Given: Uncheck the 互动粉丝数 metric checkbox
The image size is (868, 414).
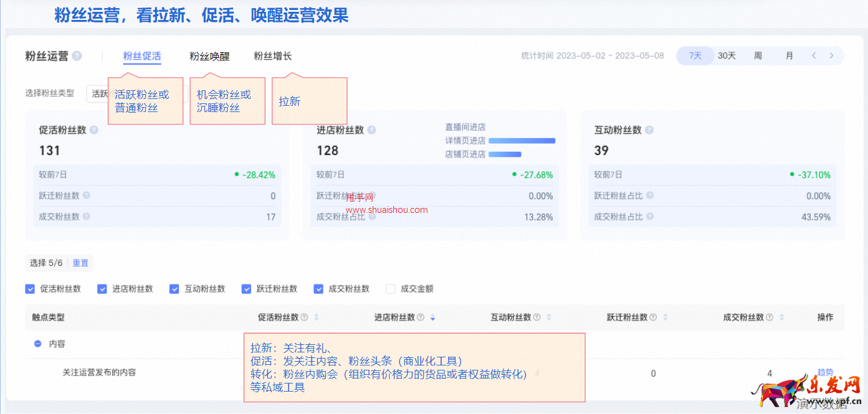Looking at the screenshot, I should point(174,288).
